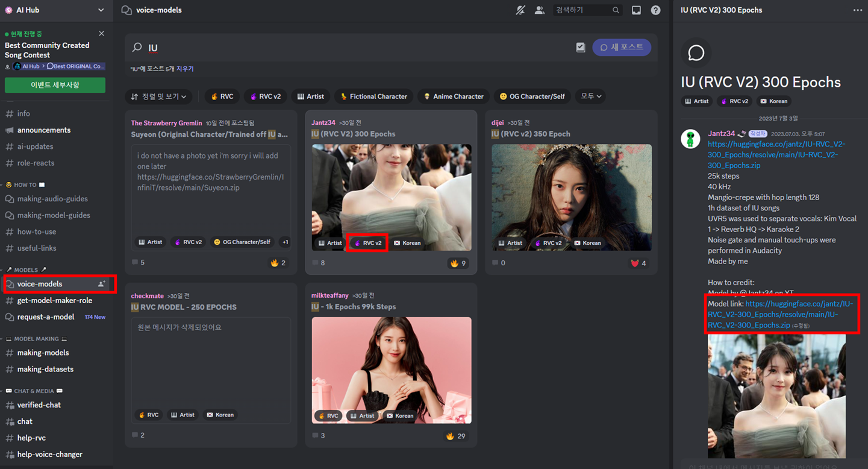Click the Korean tag under the right panel title
The image size is (868, 469).
[x=773, y=101]
